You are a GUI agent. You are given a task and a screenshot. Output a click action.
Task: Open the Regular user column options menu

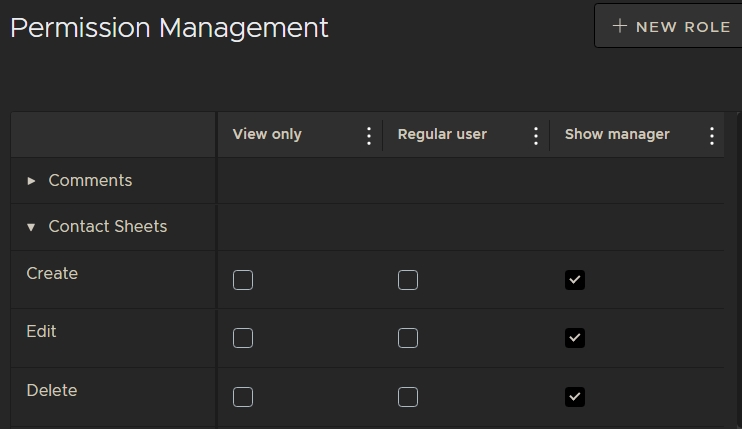(x=536, y=135)
